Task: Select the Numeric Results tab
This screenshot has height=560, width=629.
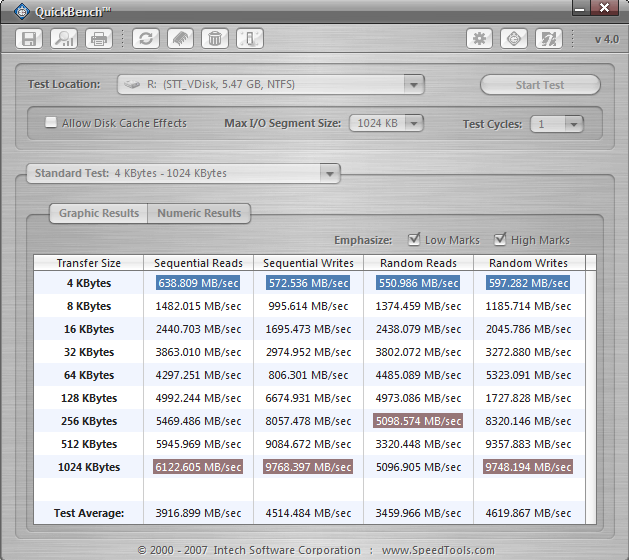Action: tap(199, 213)
